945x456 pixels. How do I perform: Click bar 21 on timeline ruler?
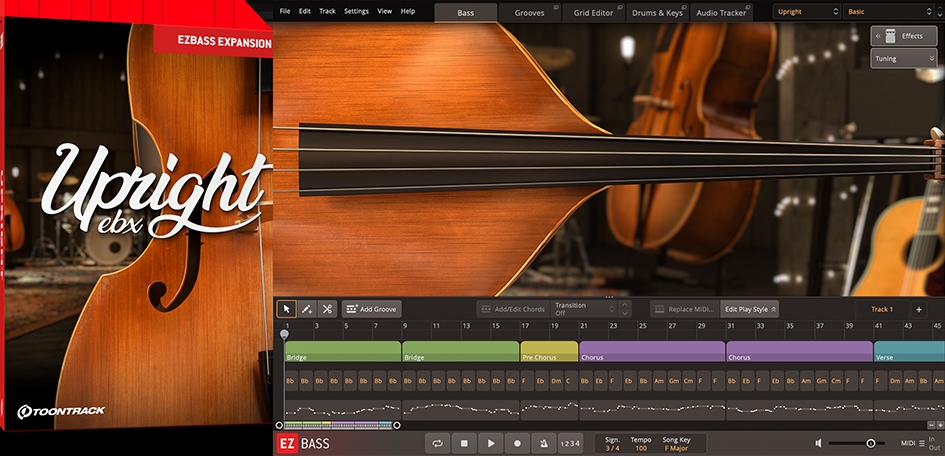click(x=583, y=326)
